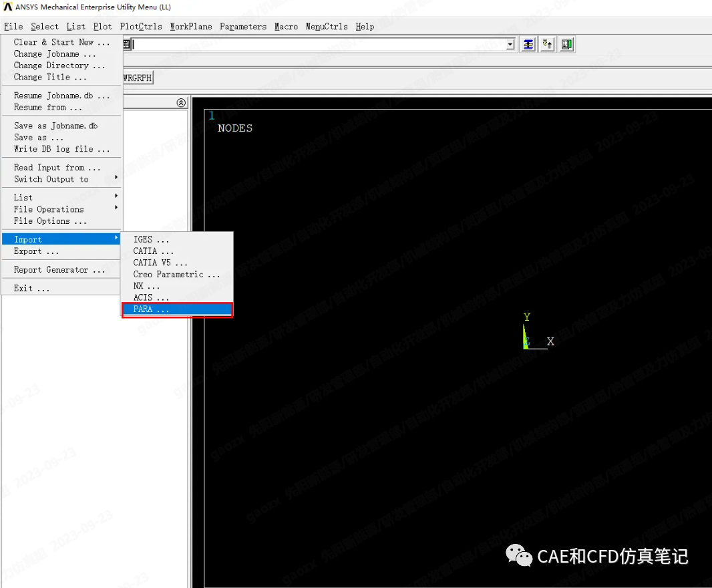Choose Change Directory
The image size is (712, 588).
[61, 66]
